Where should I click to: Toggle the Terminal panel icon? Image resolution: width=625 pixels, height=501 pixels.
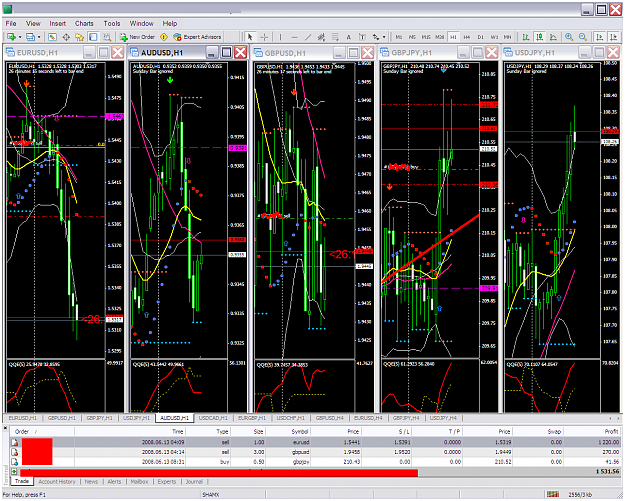point(93,37)
